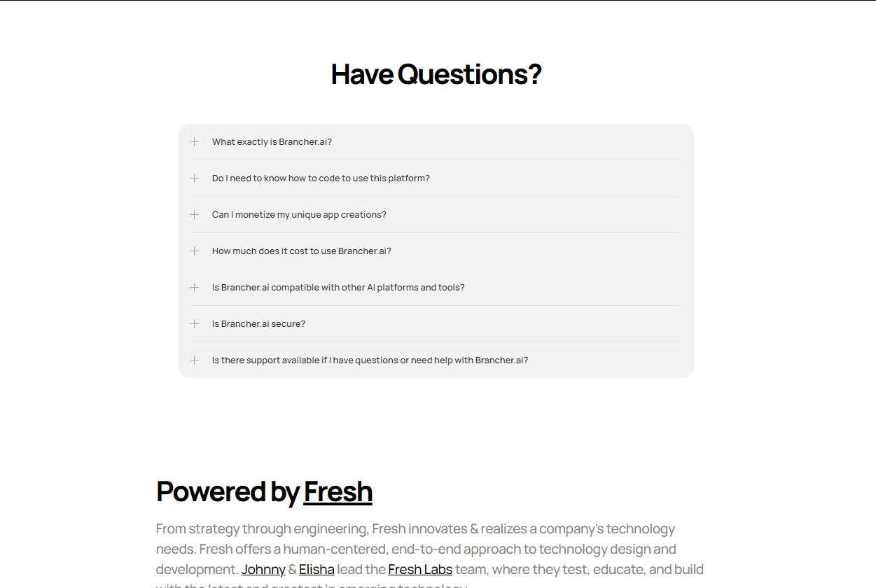Expand the "Is Brancher.ai secure?" question text
Viewport: 876px width, 588px height.
click(258, 324)
